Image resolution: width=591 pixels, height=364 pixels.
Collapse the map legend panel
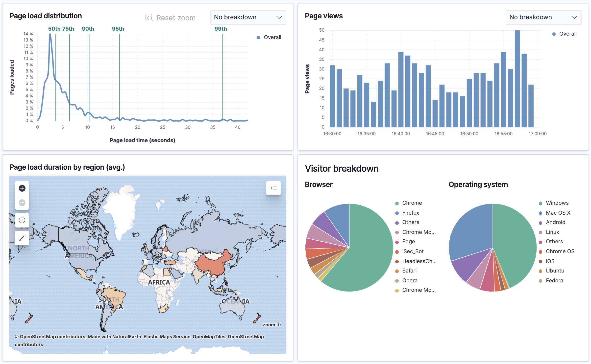pyautogui.click(x=273, y=188)
